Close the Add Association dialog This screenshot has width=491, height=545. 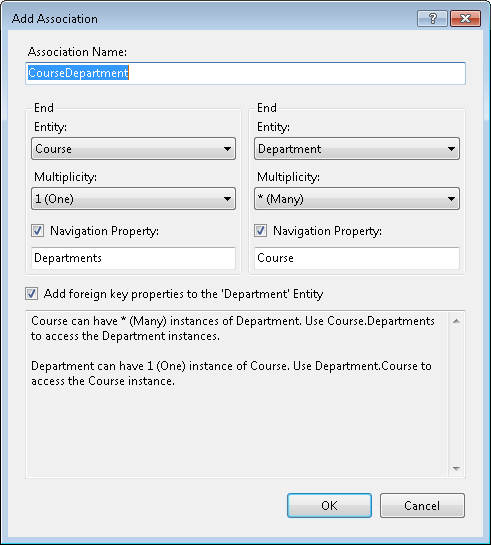tap(466, 18)
